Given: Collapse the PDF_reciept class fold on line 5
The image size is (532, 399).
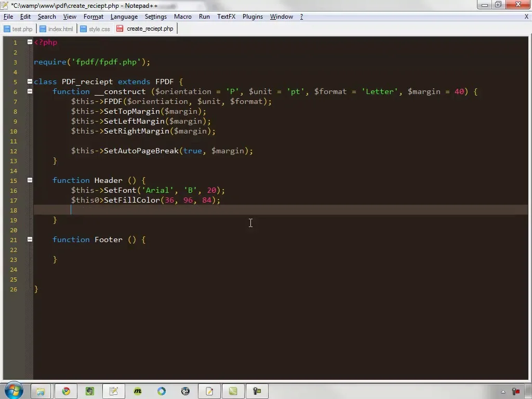Looking at the screenshot, I should click(x=30, y=82).
